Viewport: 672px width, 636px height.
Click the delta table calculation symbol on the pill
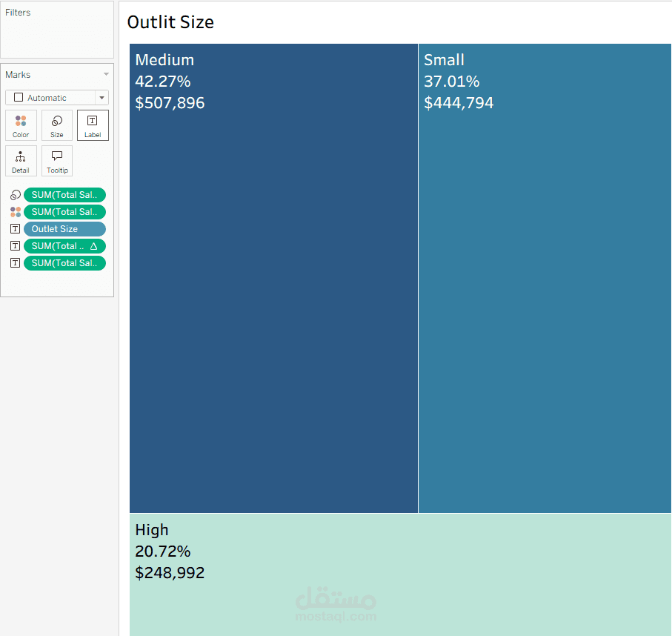click(x=93, y=246)
